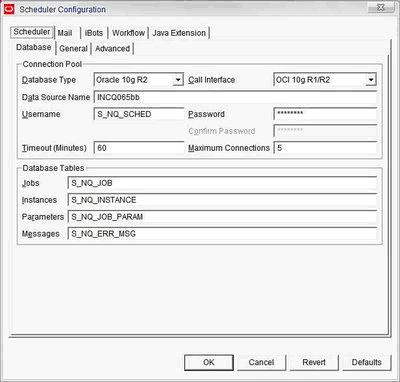
Task: Click the Database Tables group title
Action: click(x=53, y=168)
